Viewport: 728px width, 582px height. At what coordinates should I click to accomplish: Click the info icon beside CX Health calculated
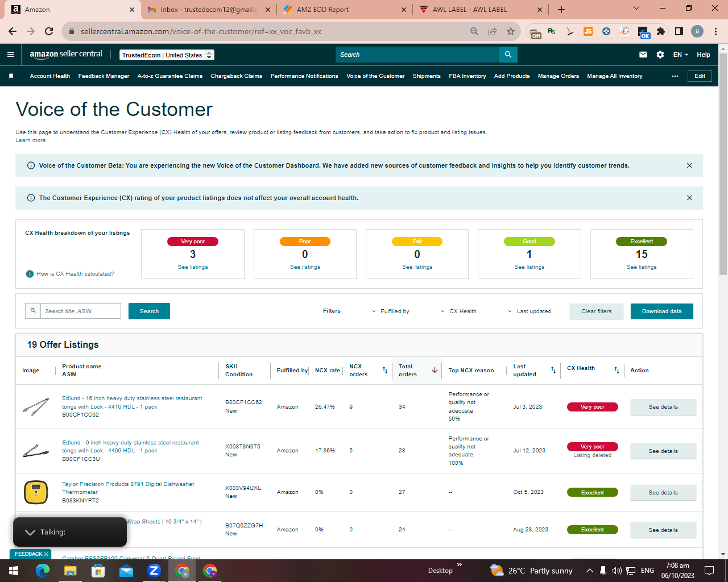pyautogui.click(x=30, y=274)
